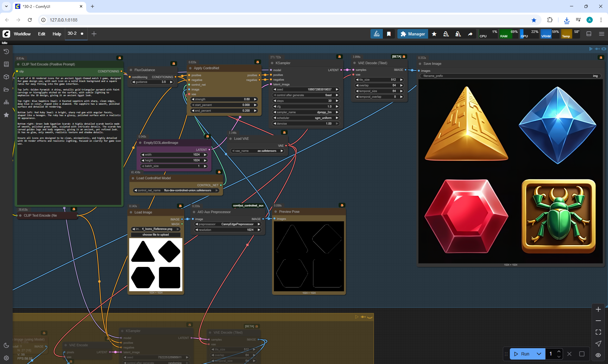Click the Manager button
608x364 pixels.
[413, 34]
